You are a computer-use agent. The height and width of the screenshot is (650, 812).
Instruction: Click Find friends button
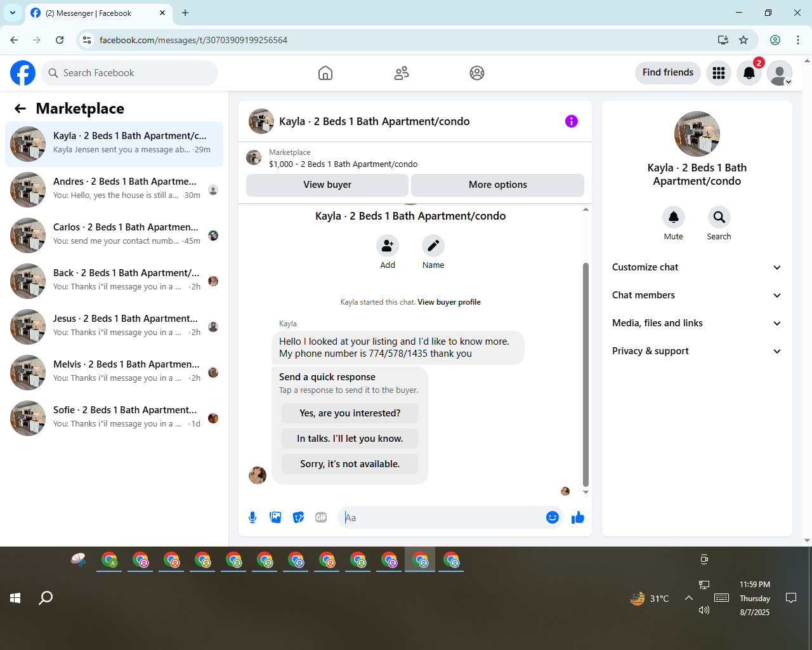[x=668, y=72]
